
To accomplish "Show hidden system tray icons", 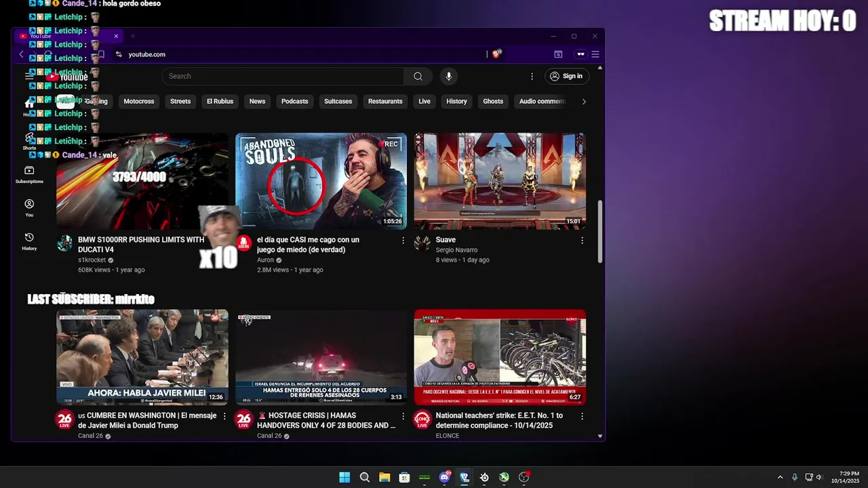I will coord(780,477).
